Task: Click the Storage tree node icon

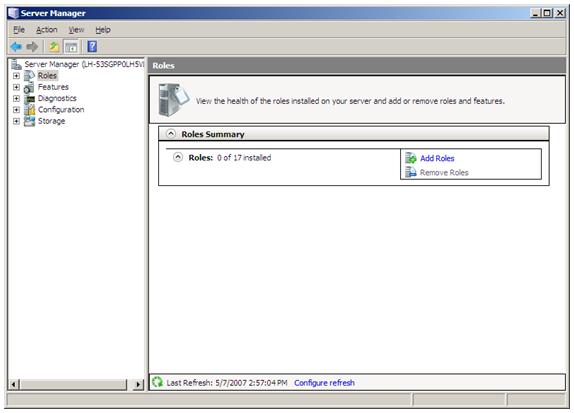Action: [29, 121]
